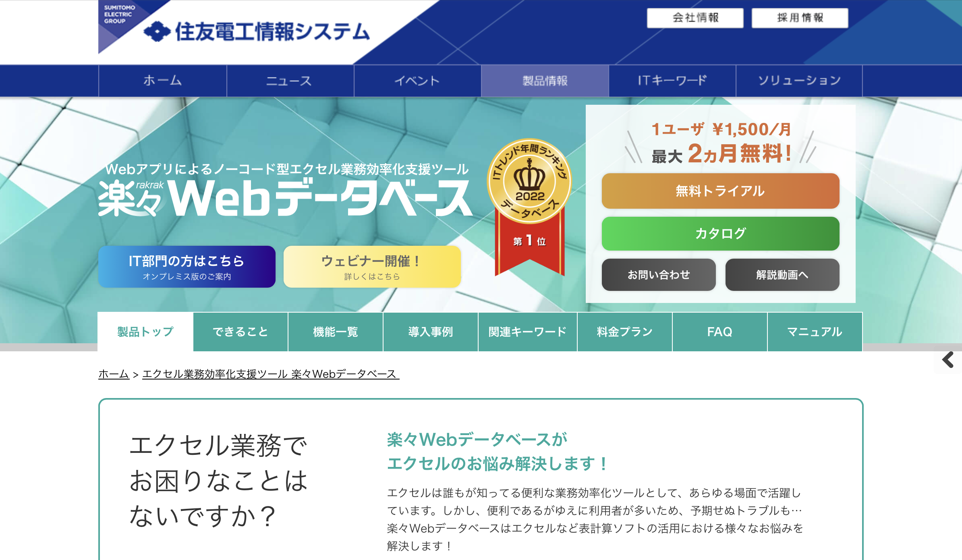This screenshot has width=962, height=560.
Task: Click the SUMITOMO ELECTRIC GROUP corner label
Action: tap(119, 14)
